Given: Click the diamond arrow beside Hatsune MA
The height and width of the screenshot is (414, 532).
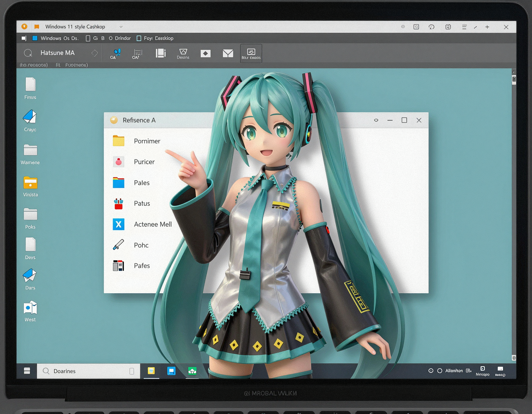Looking at the screenshot, I should [x=95, y=53].
